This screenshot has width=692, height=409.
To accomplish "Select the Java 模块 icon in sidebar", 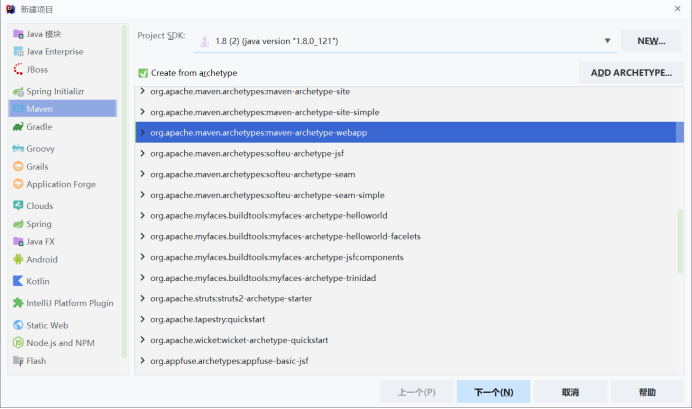I will [18, 34].
